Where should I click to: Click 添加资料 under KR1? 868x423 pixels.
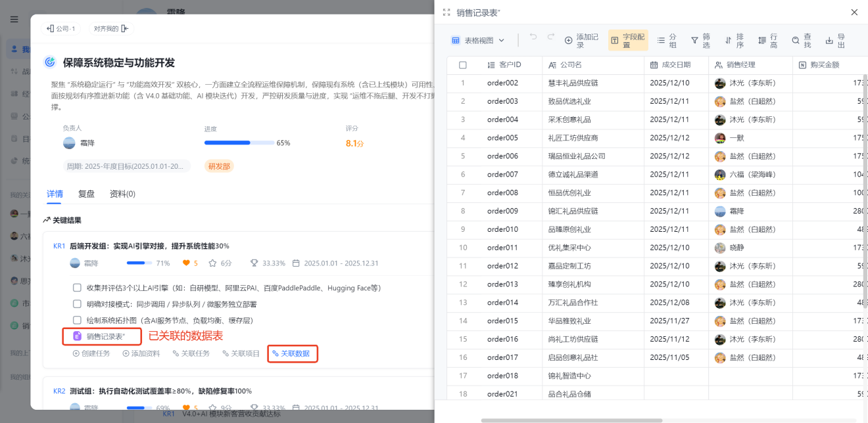[141, 353]
